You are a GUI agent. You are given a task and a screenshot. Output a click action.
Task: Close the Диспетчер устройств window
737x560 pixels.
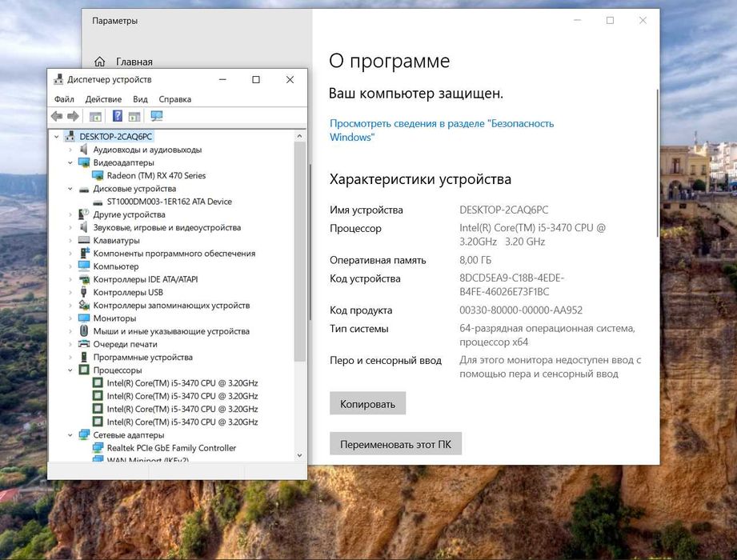click(x=290, y=79)
